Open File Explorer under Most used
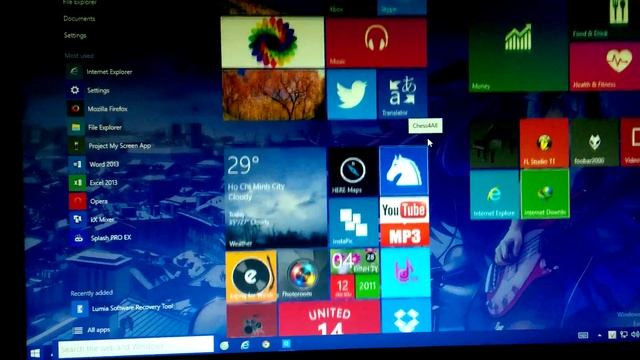 96,127
